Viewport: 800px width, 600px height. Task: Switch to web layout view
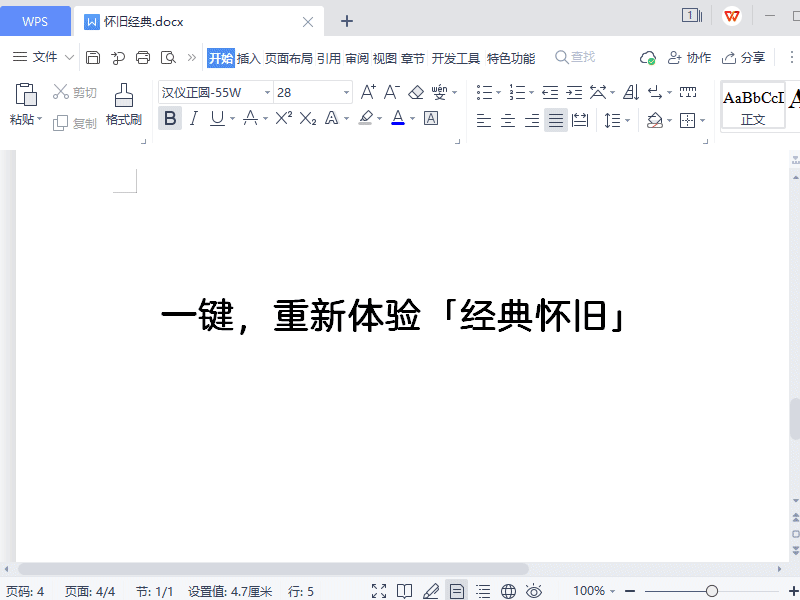[x=508, y=590]
